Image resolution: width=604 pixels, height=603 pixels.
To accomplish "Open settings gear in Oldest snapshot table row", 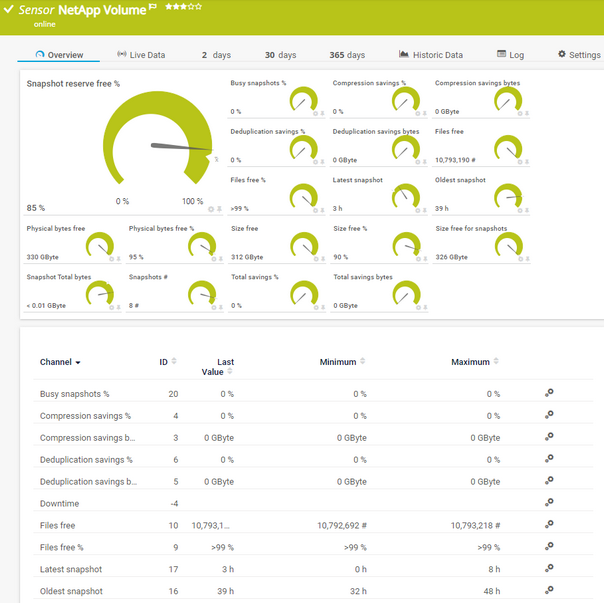I will point(549,590).
